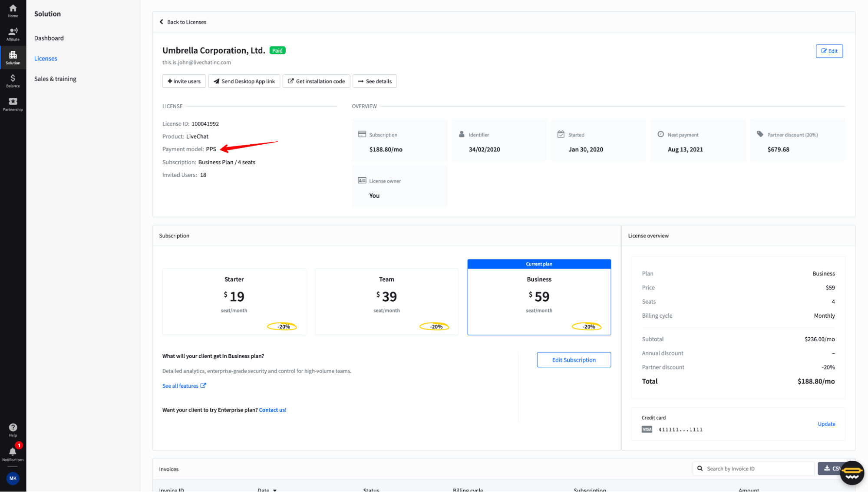Image resolution: width=868 pixels, height=492 pixels.
Task: Click See details button
Action: (x=374, y=81)
